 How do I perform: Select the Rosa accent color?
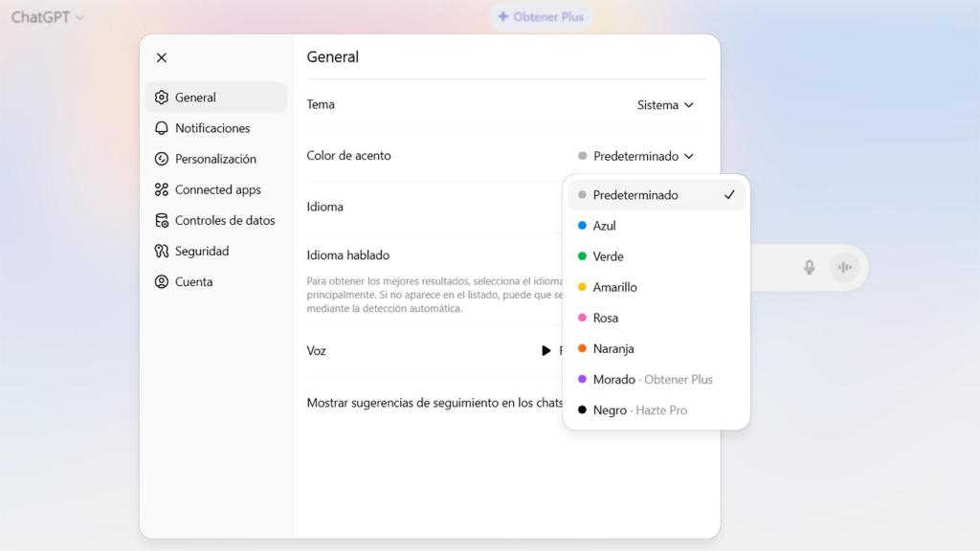tap(605, 318)
